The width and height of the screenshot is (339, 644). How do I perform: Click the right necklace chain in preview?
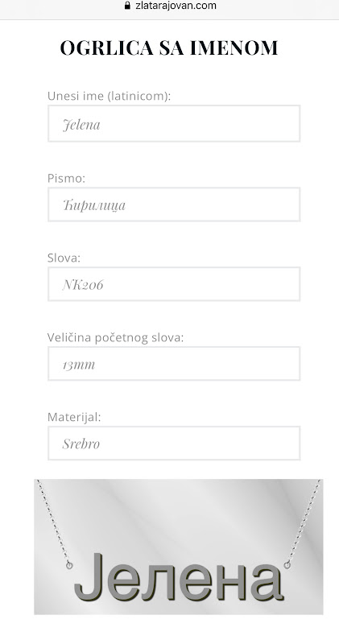[x=304, y=521]
